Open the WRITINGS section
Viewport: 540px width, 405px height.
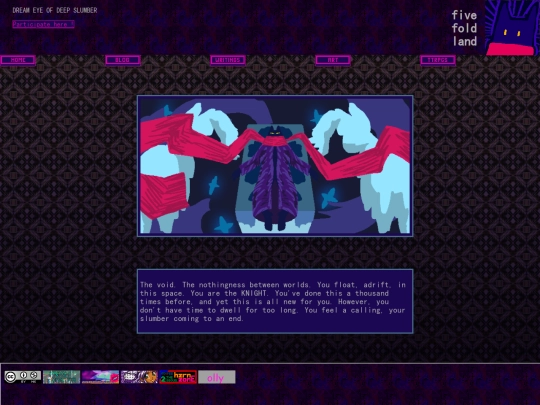228,60
